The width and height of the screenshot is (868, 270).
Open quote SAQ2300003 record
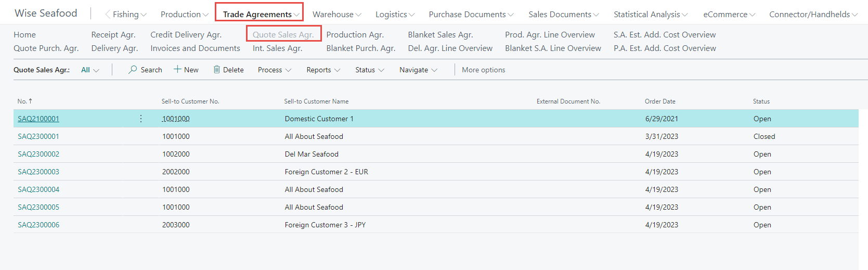pos(38,172)
